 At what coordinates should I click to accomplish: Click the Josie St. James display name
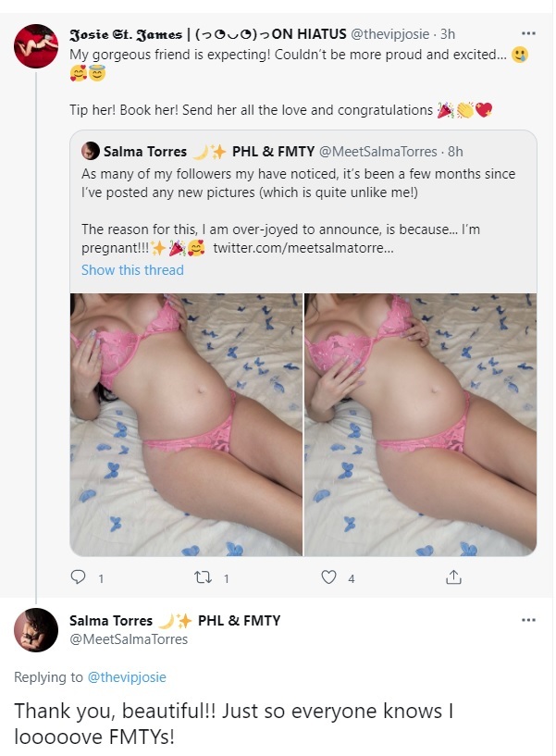pyautogui.click(x=128, y=33)
